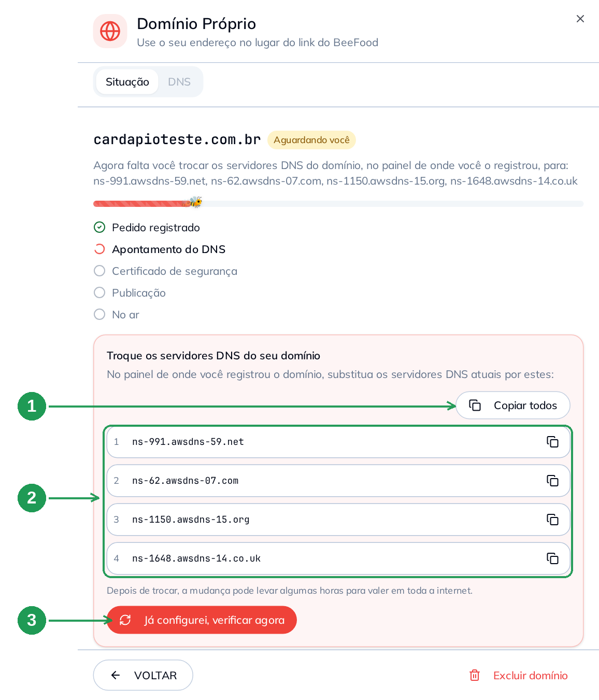Screen dimensions: 599x700
Task: Click the No ar step circle
Action: coord(99,314)
